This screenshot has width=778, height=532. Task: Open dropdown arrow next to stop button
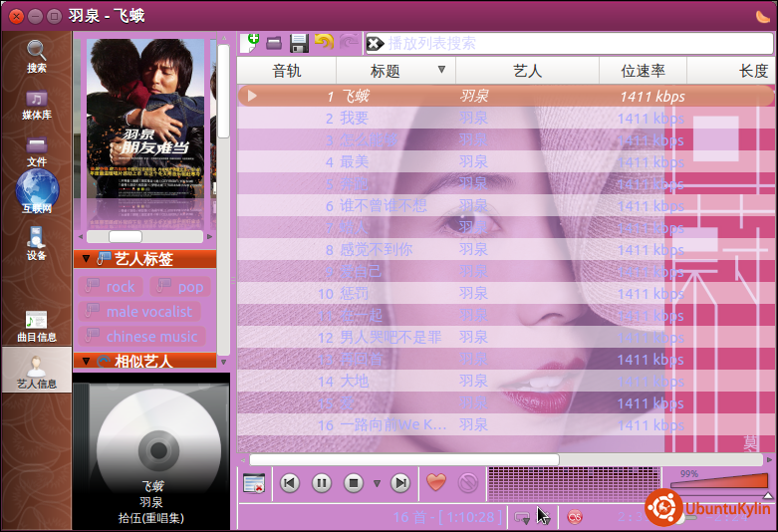[x=377, y=483]
